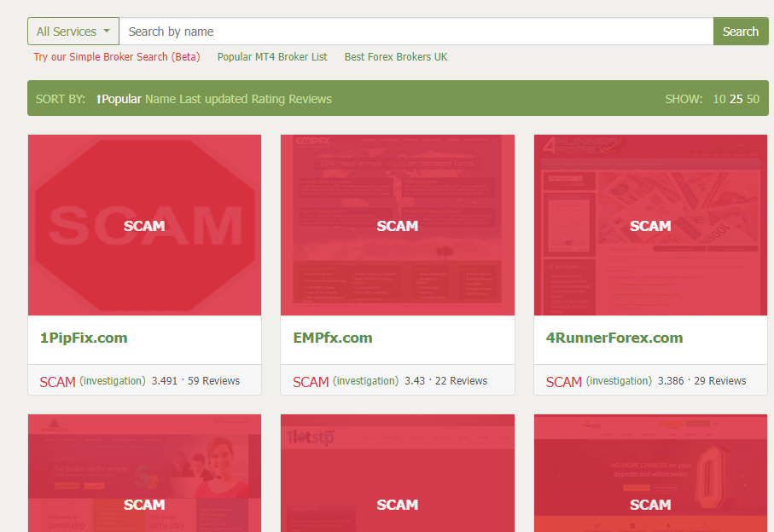Click 22 Reviews on EMPfx.com card

click(x=461, y=381)
